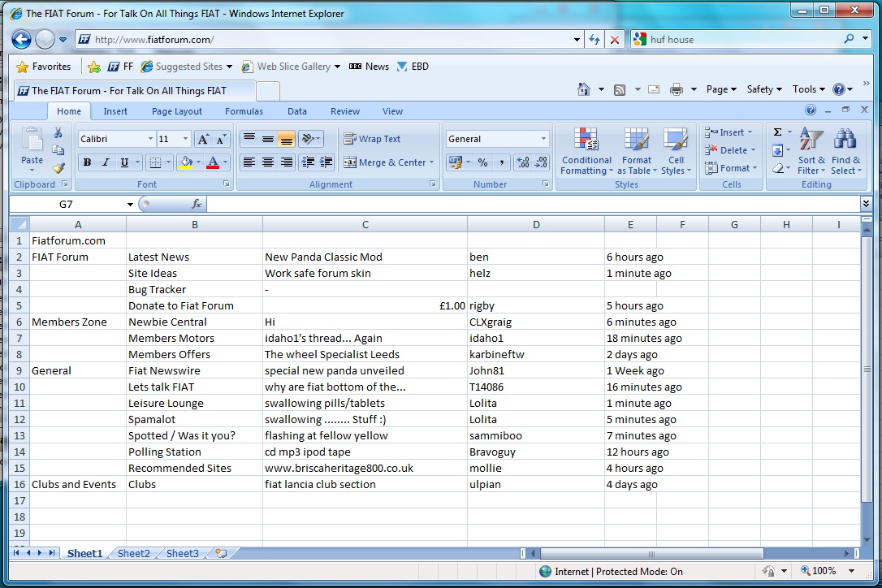Toggle Underline formatting
The height and width of the screenshot is (588, 882).
(x=124, y=162)
